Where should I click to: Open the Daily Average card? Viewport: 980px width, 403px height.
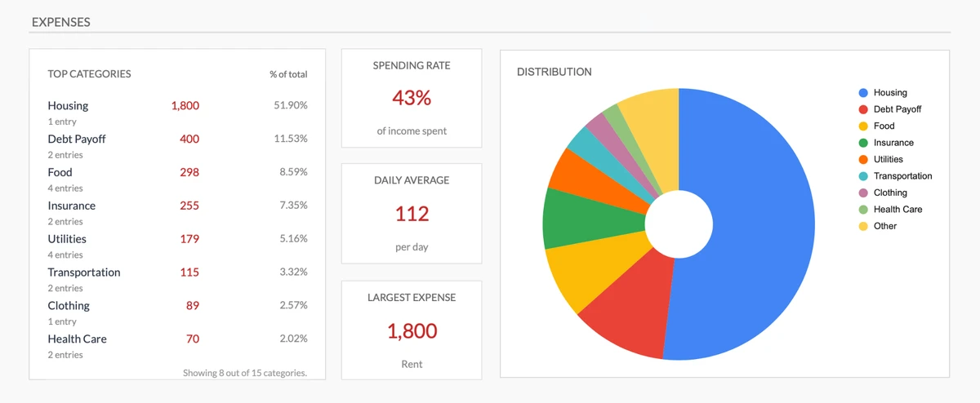pyautogui.click(x=412, y=214)
